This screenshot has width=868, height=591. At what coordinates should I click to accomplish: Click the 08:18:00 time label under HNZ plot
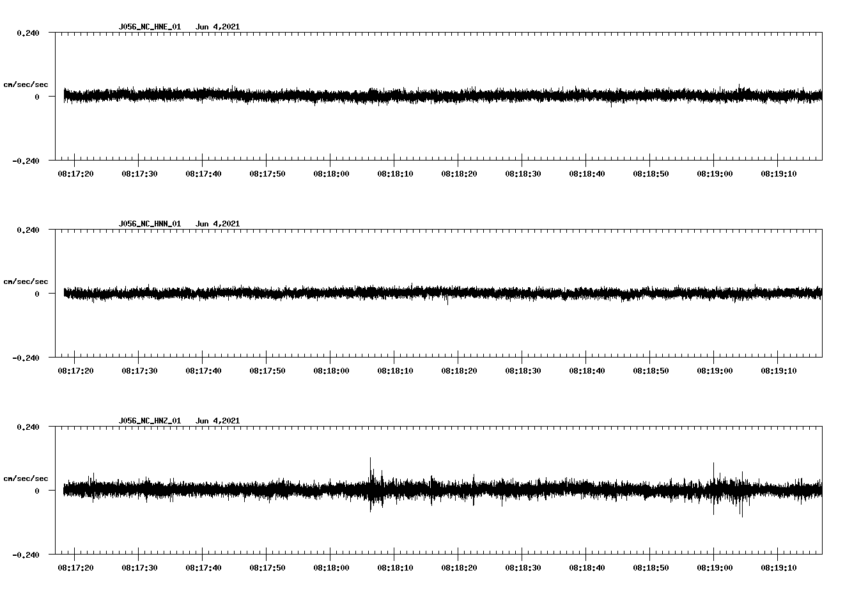pos(331,568)
